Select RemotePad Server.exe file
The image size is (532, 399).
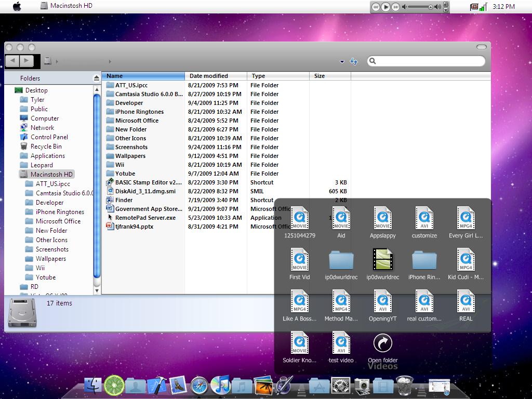[x=141, y=218]
